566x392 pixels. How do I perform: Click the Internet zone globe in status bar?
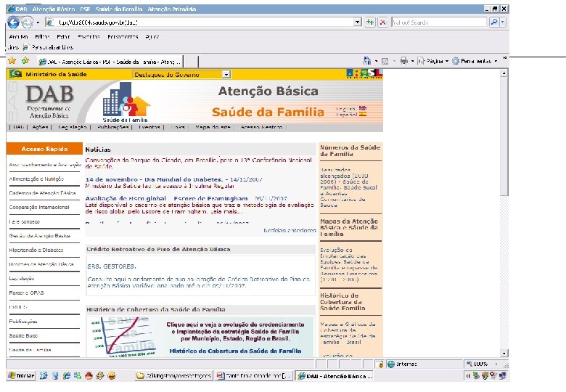tap(391, 364)
